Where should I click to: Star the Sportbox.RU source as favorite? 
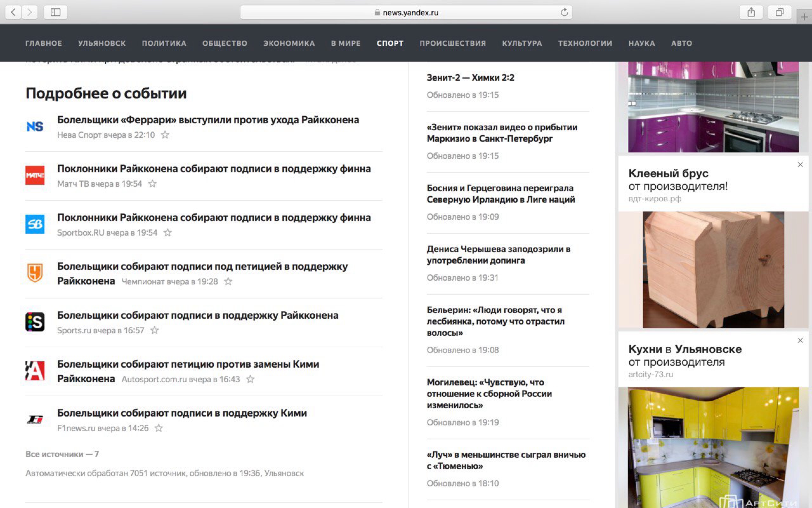[167, 232]
